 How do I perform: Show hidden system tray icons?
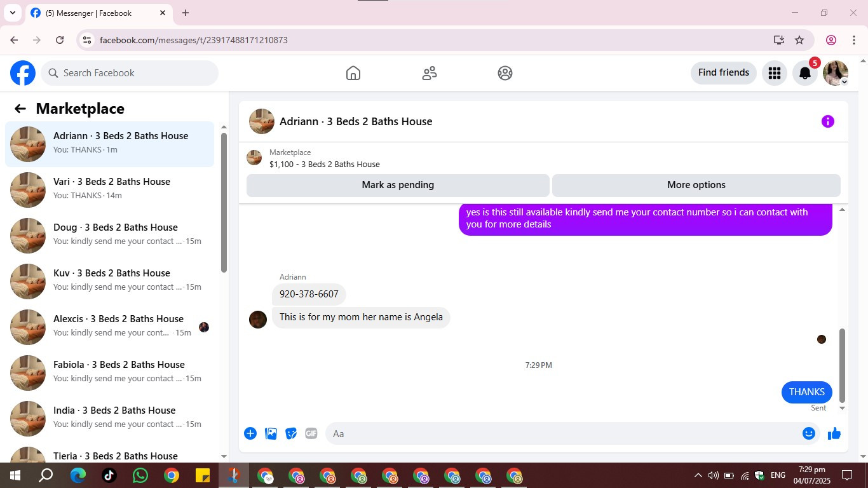click(698, 475)
